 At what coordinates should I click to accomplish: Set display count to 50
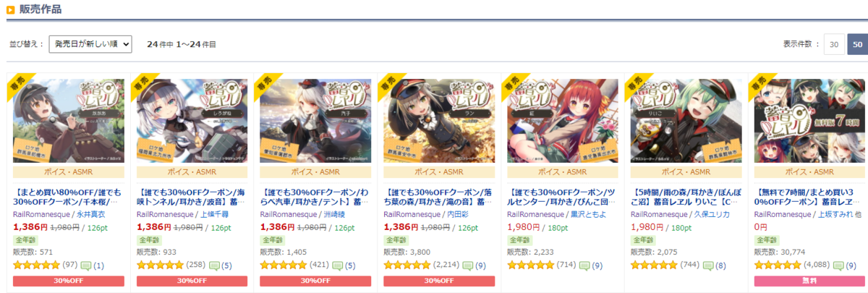(x=857, y=45)
